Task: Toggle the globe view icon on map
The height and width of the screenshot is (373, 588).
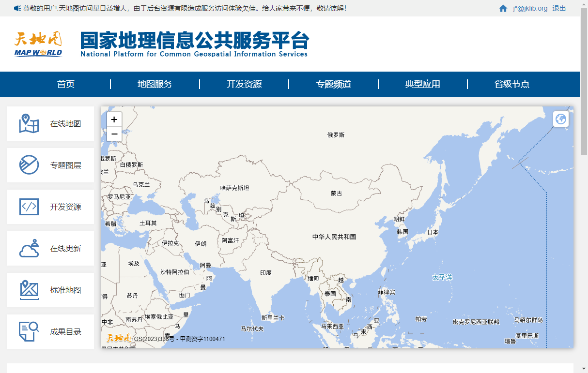Action: point(561,119)
